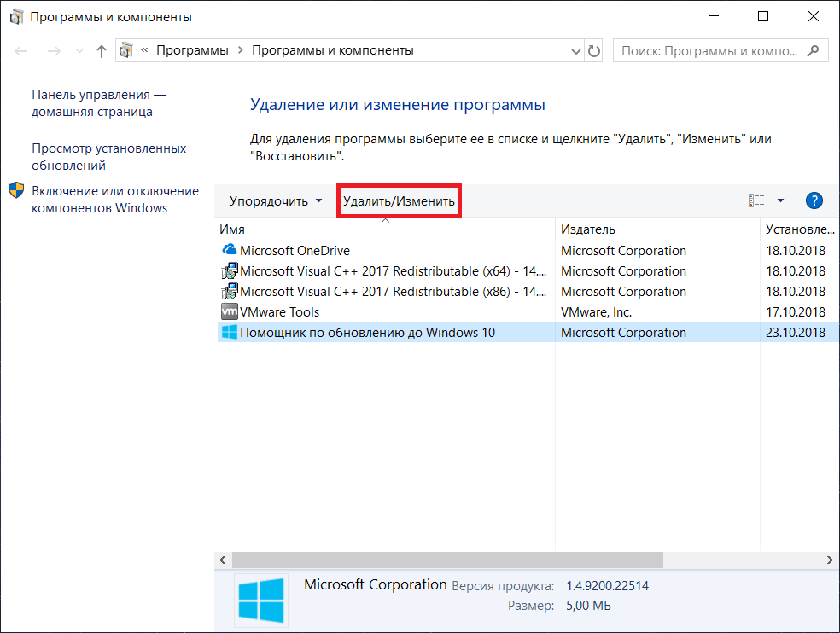Click the horizontal scrollbar right arrow

click(830, 560)
